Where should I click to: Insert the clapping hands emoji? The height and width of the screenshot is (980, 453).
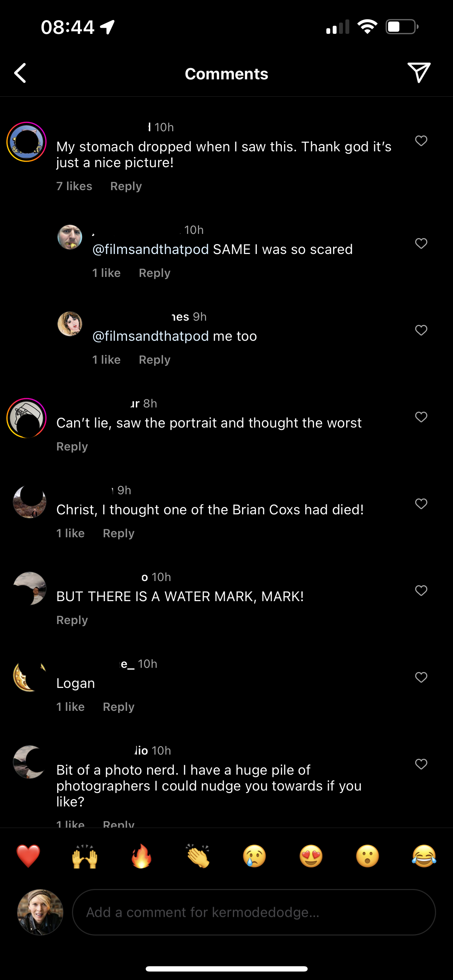click(198, 856)
